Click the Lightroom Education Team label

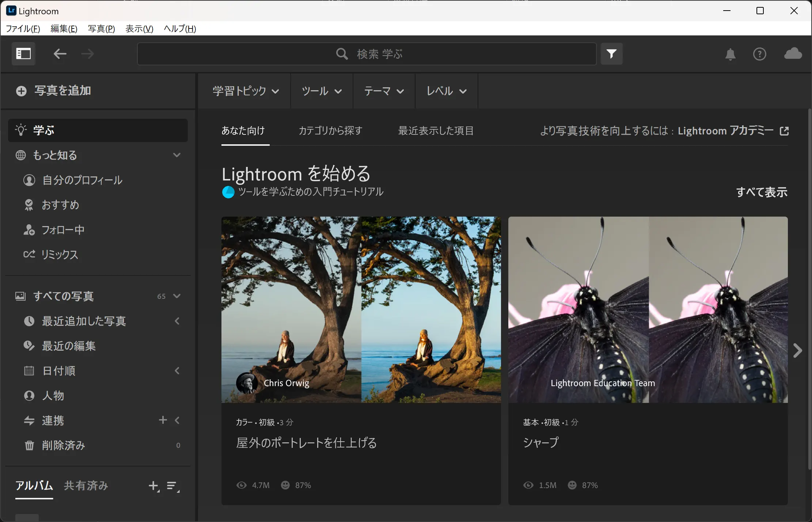(603, 383)
